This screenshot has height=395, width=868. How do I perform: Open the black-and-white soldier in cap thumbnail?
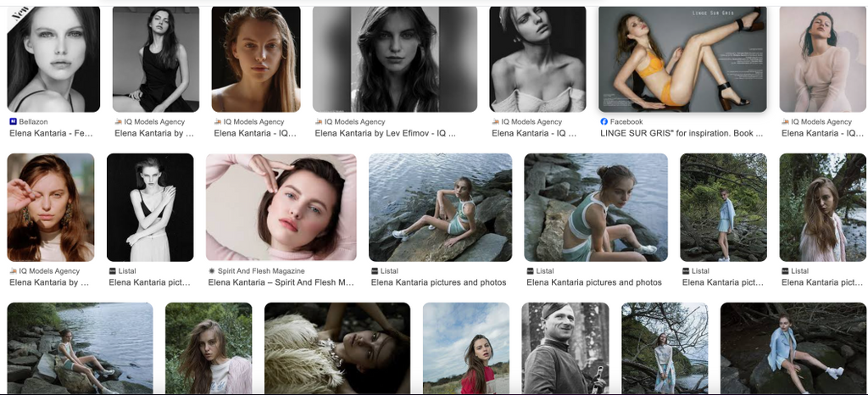coord(565,348)
